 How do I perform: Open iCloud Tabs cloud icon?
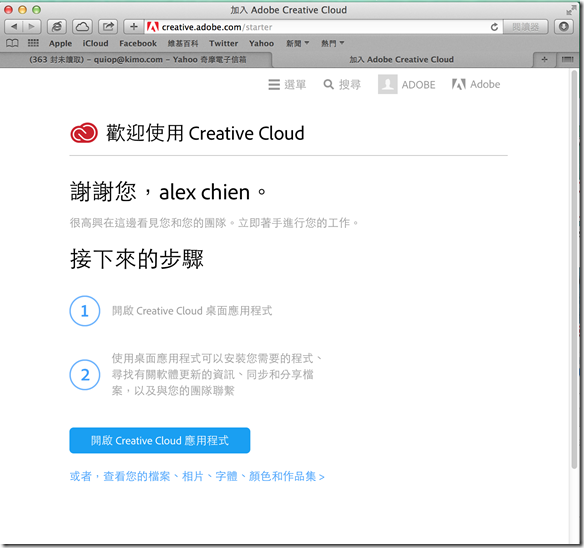[82, 27]
